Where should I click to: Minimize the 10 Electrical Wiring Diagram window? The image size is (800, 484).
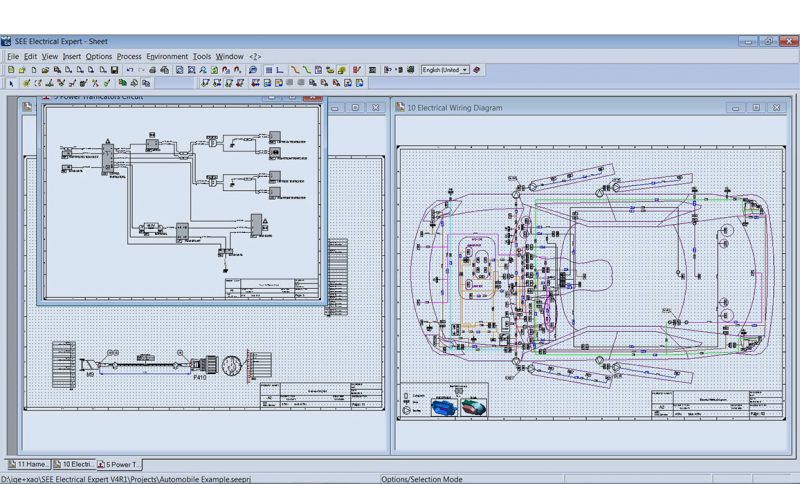coord(735,108)
